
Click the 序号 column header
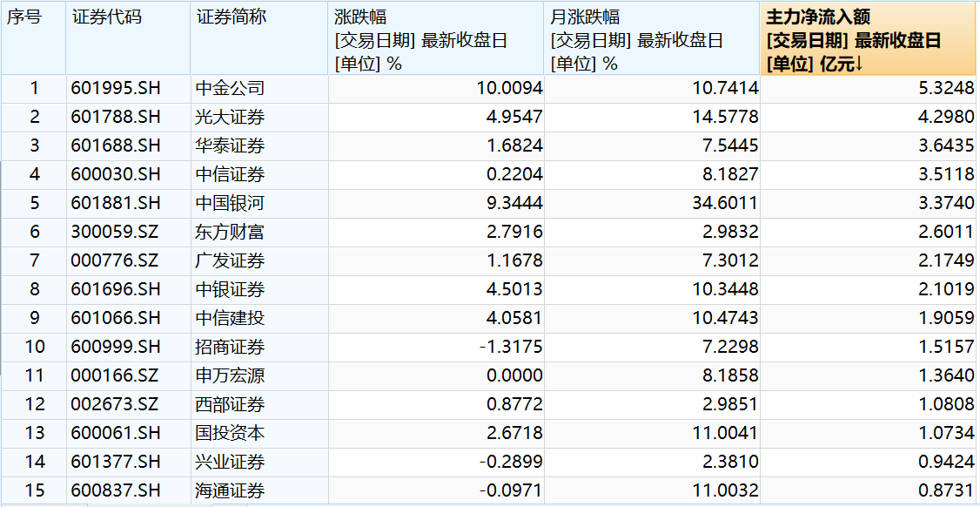(34, 39)
